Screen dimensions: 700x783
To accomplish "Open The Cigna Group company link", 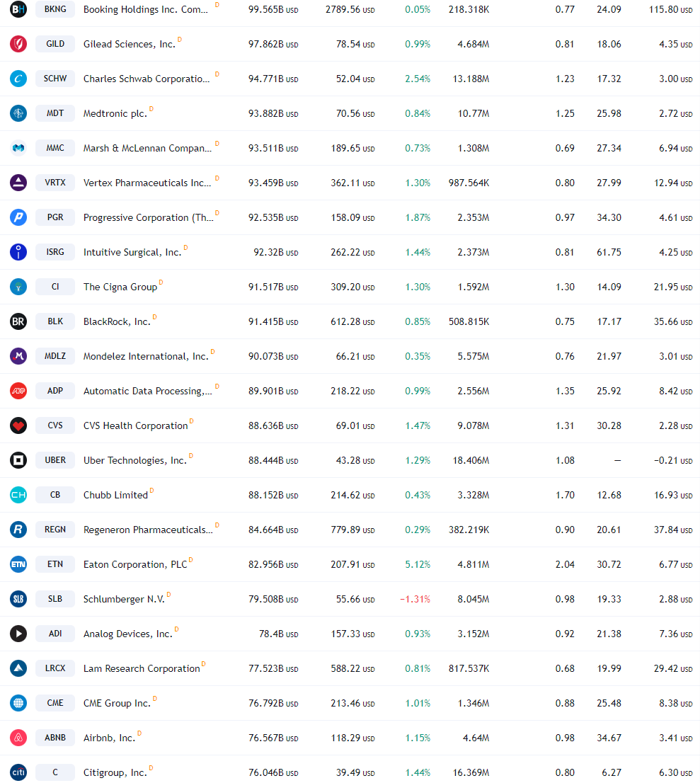I will [120, 287].
